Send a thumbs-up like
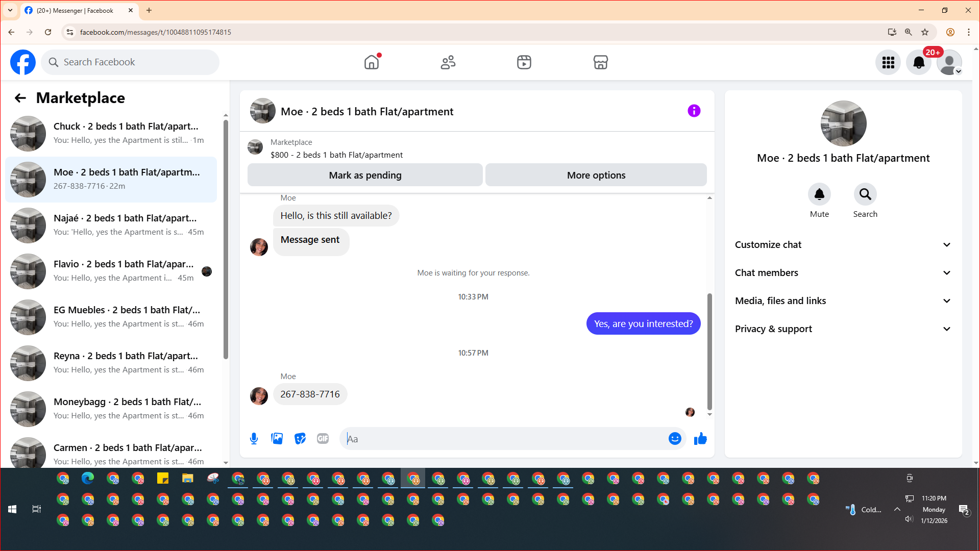 [700, 439]
